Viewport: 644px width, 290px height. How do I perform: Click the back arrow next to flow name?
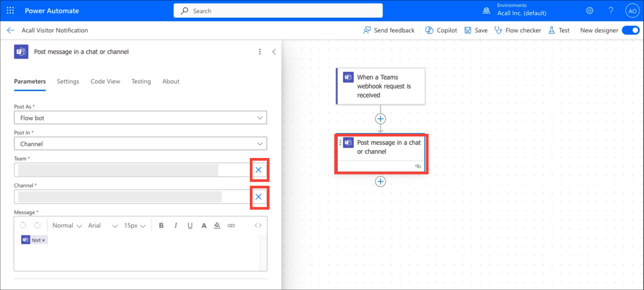10,30
